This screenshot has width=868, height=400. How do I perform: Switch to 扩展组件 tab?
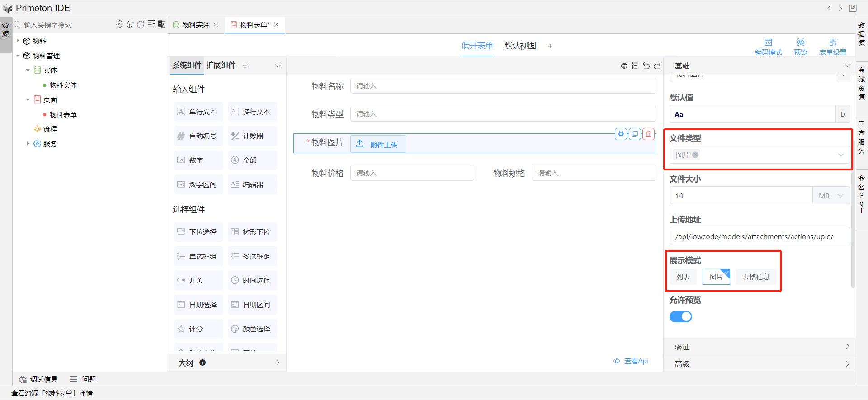click(221, 66)
